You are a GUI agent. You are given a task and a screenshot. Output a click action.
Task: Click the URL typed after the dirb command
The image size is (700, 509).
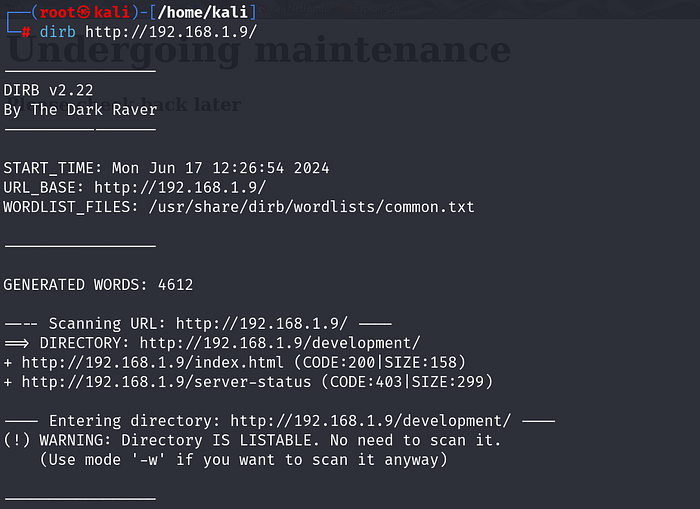171,31
